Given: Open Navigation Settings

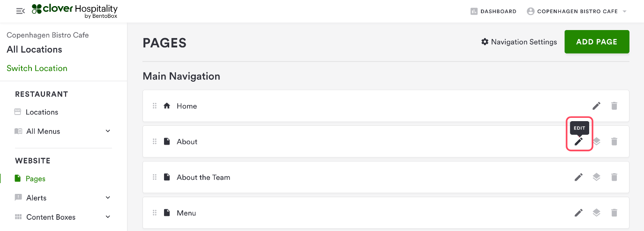Looking at the screenshot, I should point(519,42).
